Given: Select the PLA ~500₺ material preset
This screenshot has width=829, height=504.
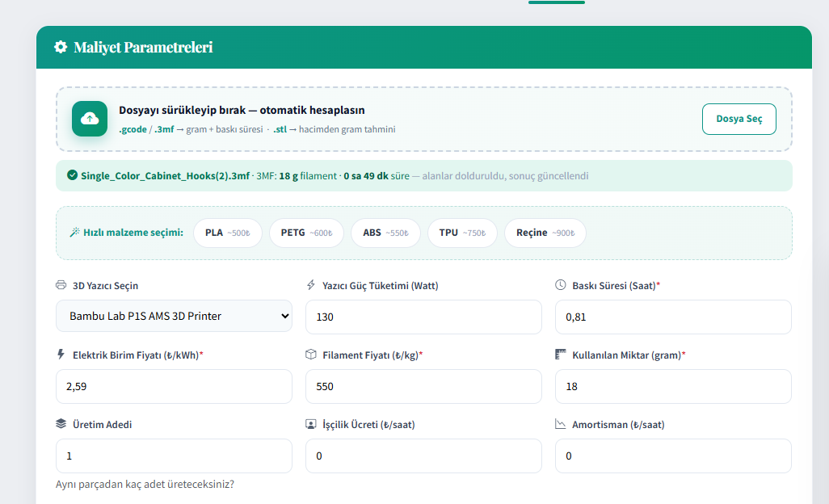Looking at the screenshot, I should [x=228, y=233].
